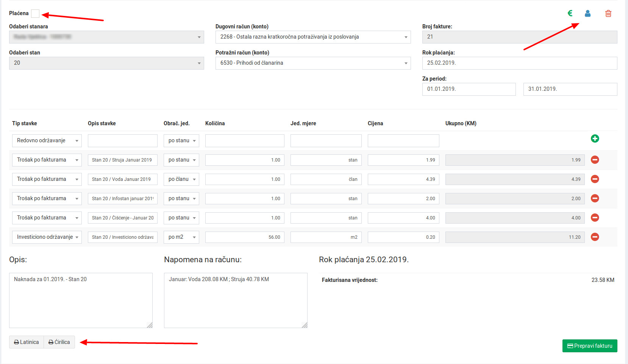Click the Napomena na računu text area

tap(235, 300)
